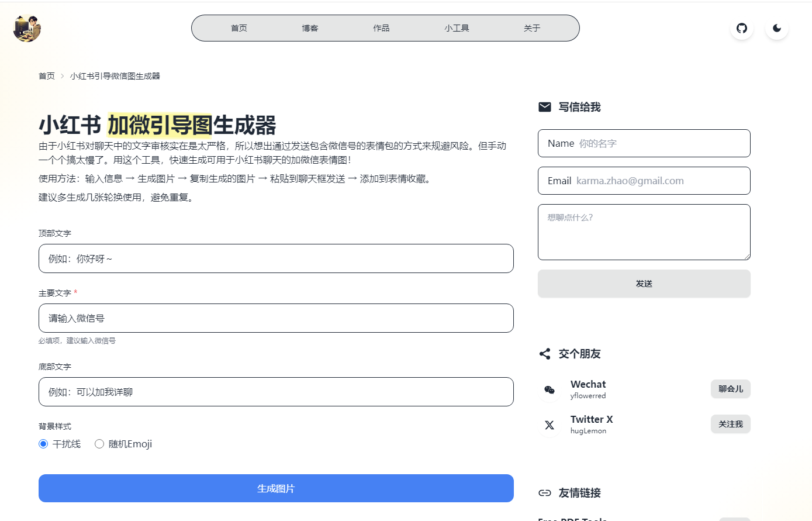
Task: Click the 关注我 button next to Twitter X
Action: (731, 424)
